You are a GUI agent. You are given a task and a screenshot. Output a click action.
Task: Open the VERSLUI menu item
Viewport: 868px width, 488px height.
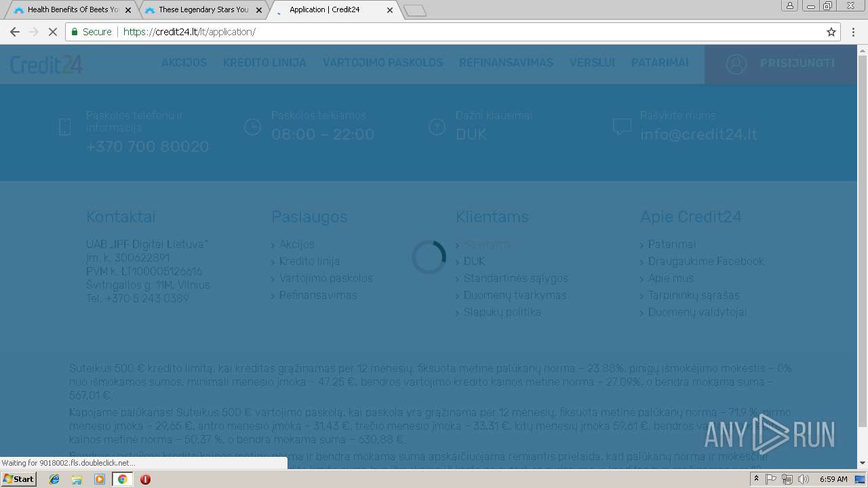[592, 63]
